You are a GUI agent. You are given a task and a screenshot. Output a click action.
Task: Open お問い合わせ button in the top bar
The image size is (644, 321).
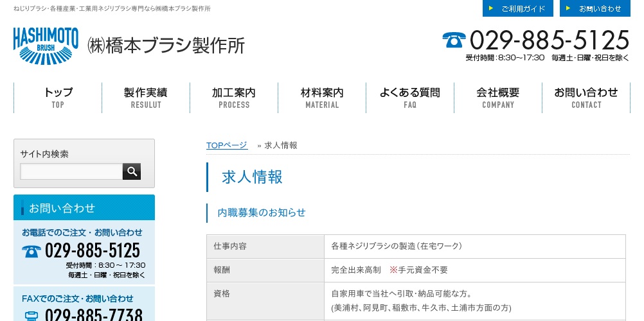point(595,8)
